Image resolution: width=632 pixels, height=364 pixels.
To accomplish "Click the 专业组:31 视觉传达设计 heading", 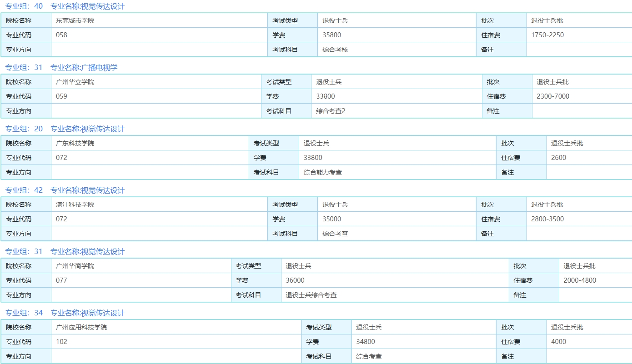I will pos(65,252).
